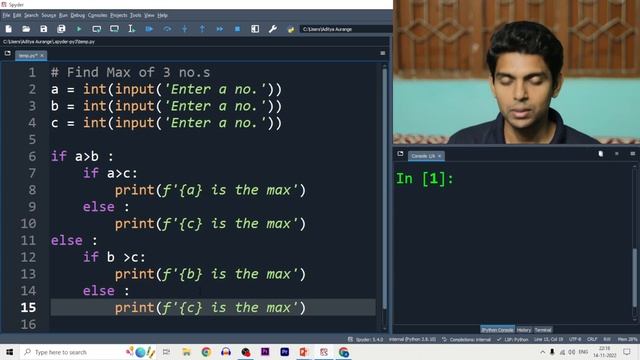Click the Save all files icon
Image resolution: width=640 pixels, height=360 pixels.
(61, 29)
